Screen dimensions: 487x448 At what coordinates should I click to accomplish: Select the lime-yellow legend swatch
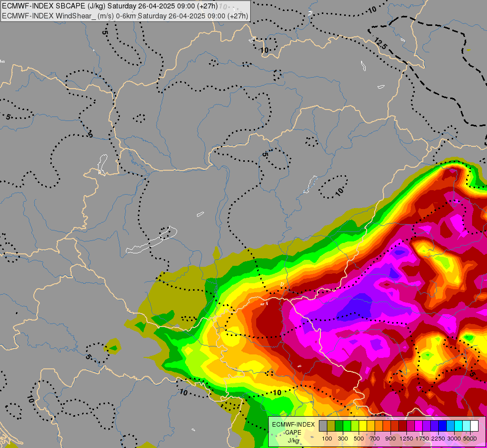coord(355,426)
